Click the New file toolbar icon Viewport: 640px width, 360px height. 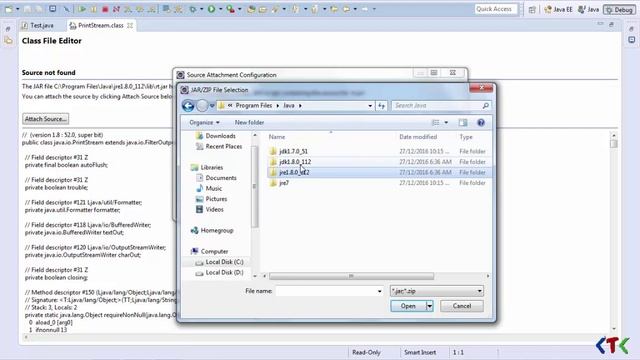(8, 9)
